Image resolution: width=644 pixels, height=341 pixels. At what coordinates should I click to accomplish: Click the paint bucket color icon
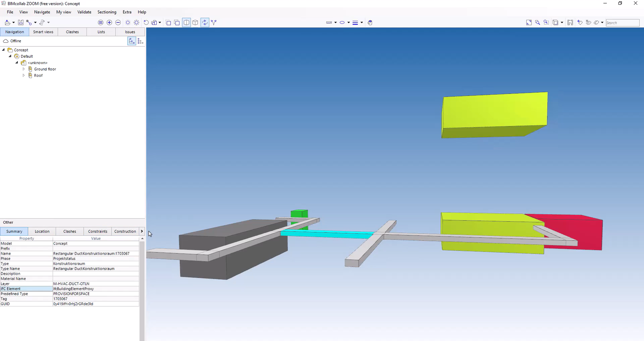370,23
